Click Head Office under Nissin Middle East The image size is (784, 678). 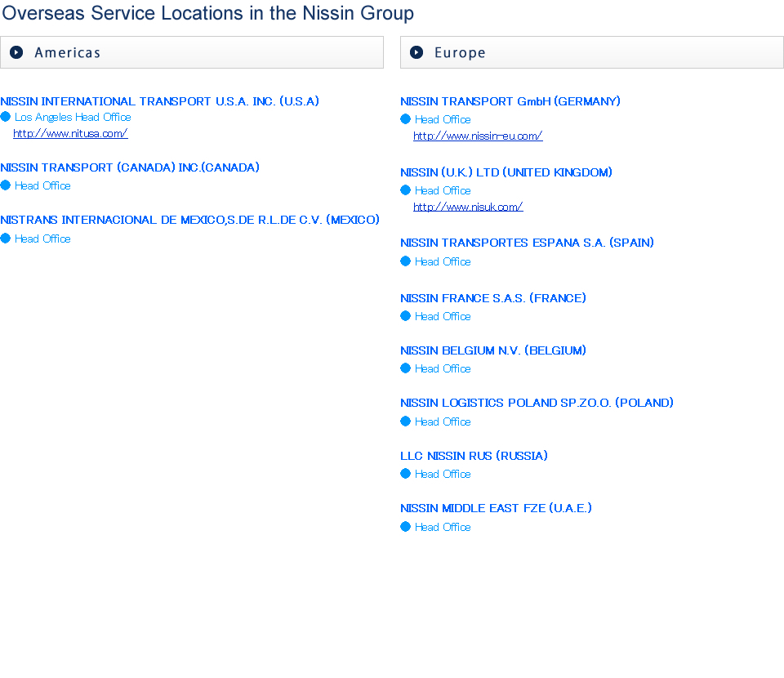tap(443, 528)
